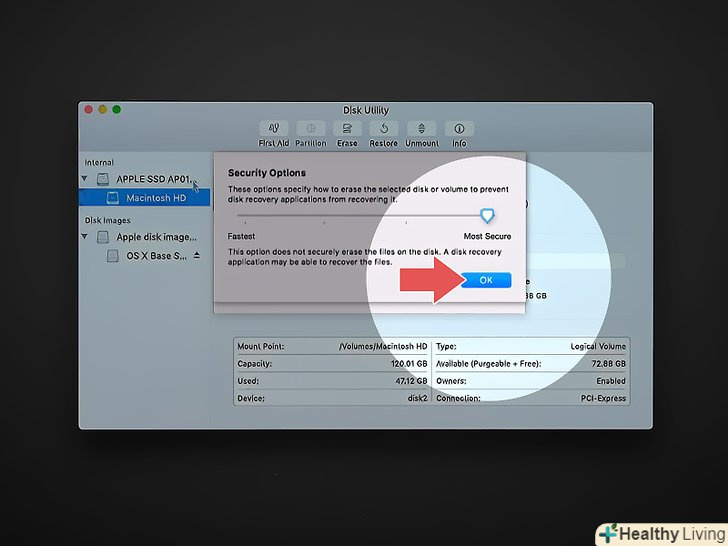This screenshot has width=728, height=546.
Task: Collapse the APPLE SSD AP01 disk tree
Action: point(84,178)
